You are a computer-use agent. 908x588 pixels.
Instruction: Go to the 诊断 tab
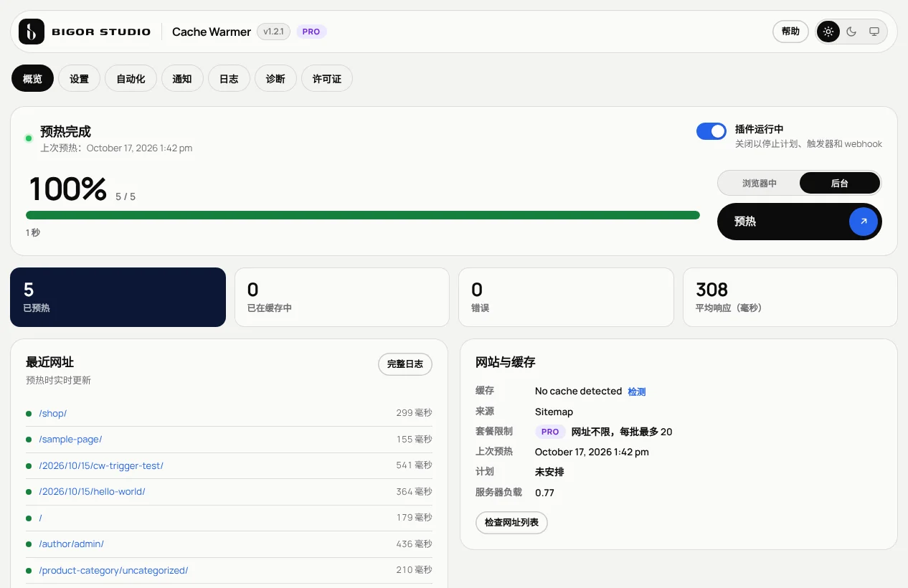pos(275,79)
